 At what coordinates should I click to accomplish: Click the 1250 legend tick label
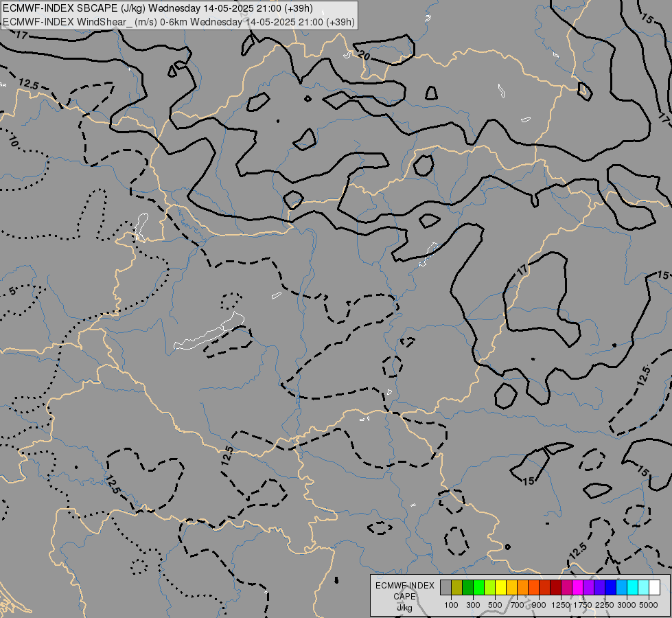coord(561,605)
